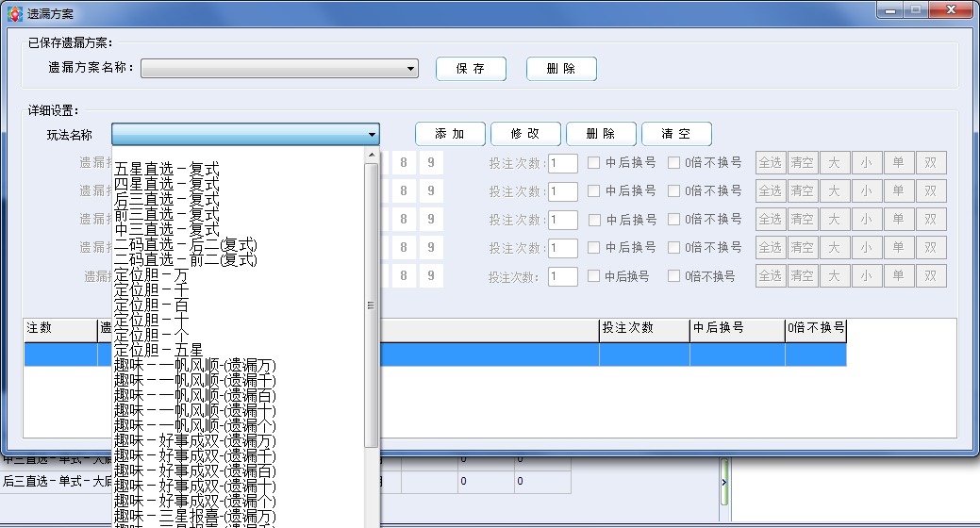Click 投注次数 input field in first row
Image resolution: width=980 pixels, height=528 pixels.
pos(563,163)
